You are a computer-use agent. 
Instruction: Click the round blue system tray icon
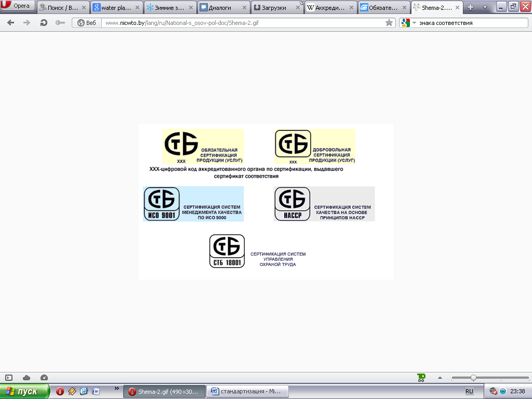point(503,391)
